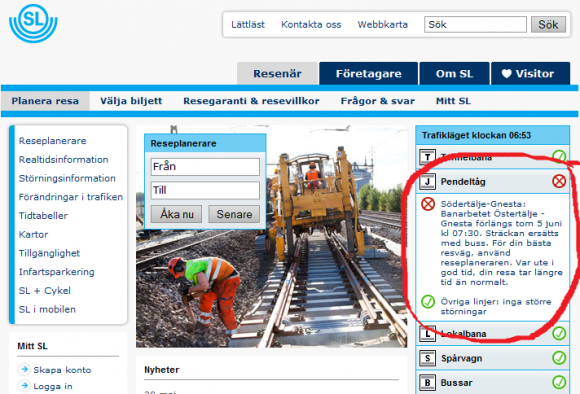Click the Spårvagn S icon
The height and width of the screenshot is (394, 580).
(428, 358)
